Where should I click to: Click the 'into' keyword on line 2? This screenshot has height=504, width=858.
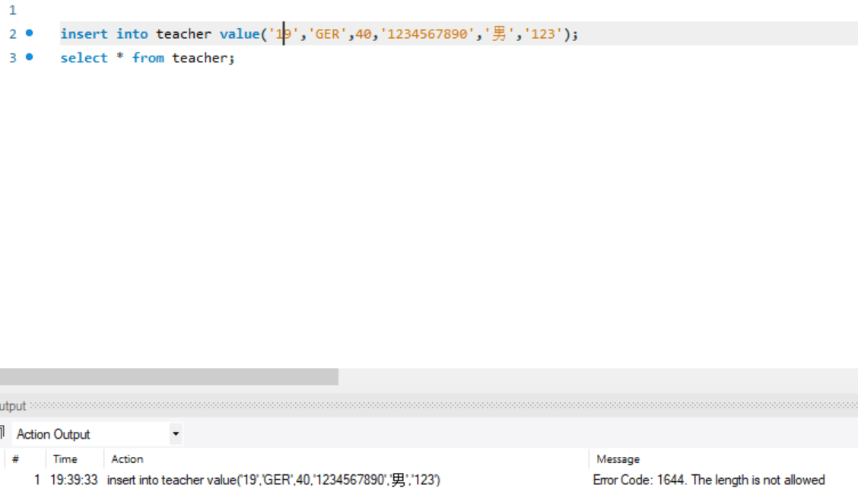coord(132,34)
